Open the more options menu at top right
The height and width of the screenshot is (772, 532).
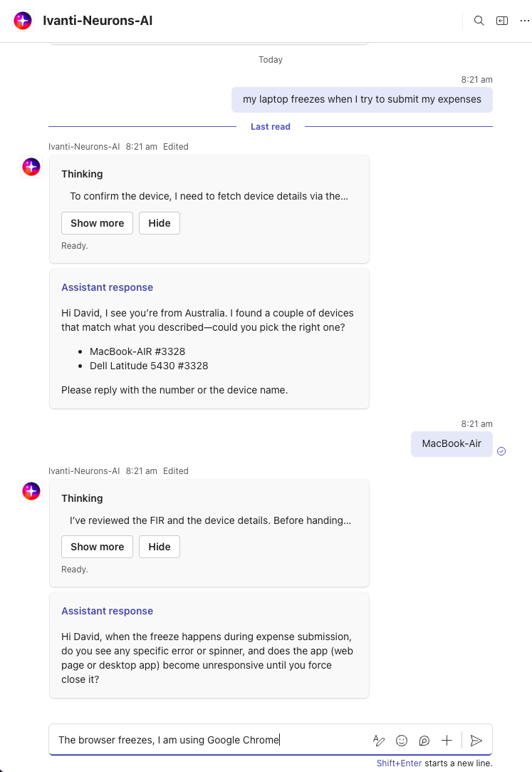click(x=524, y=21)
